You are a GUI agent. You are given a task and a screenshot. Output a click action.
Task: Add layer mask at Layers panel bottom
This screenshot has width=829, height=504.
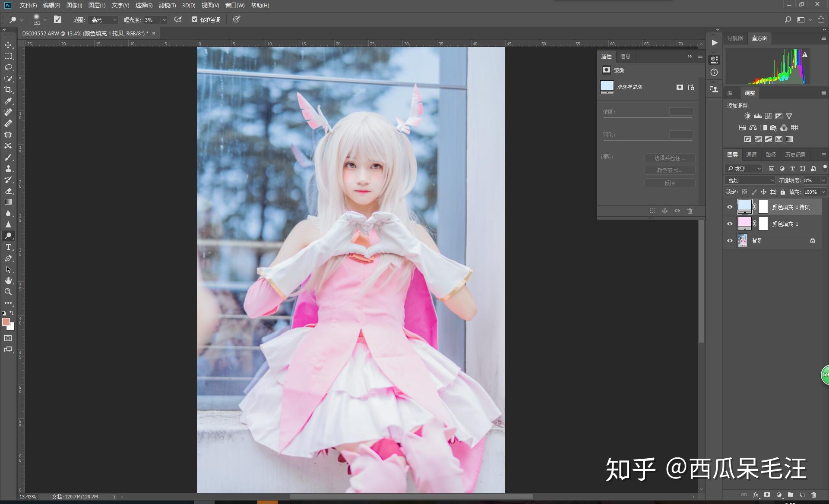767,495
